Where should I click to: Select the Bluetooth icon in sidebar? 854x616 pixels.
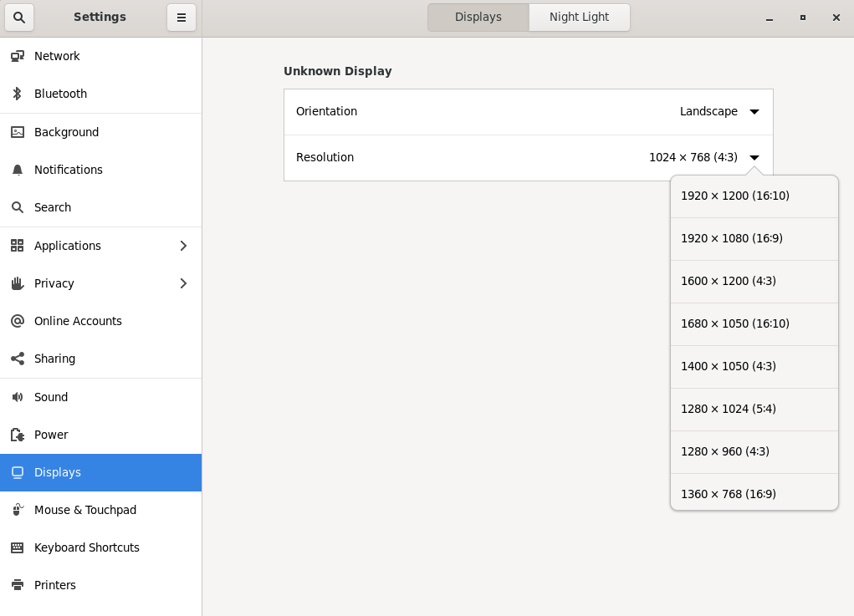tap(17, 94)
